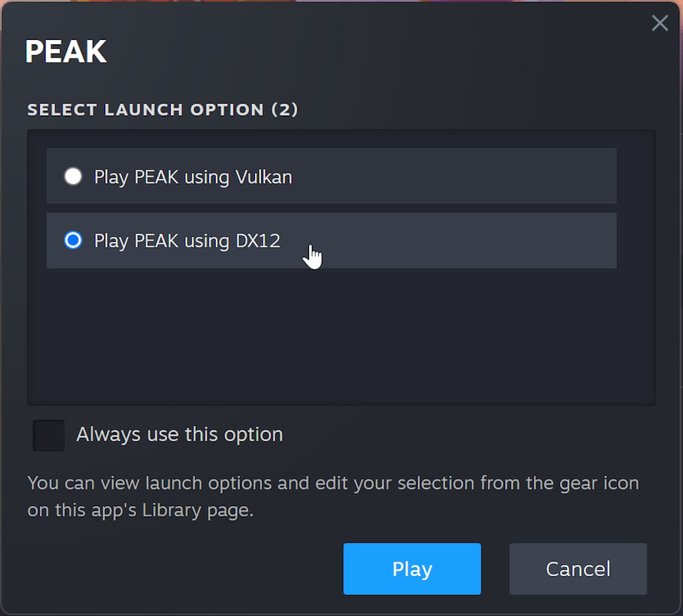Select the DX12 radio button

point(73,241)
